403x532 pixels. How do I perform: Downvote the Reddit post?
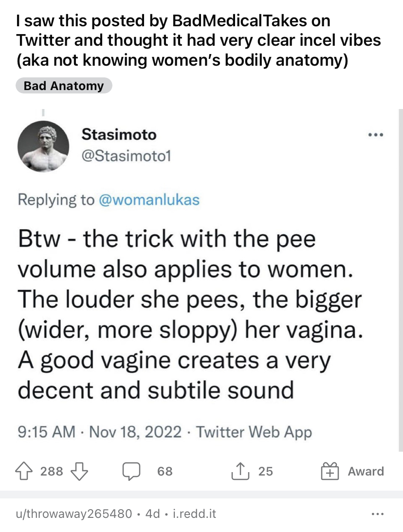click(79, 471)
